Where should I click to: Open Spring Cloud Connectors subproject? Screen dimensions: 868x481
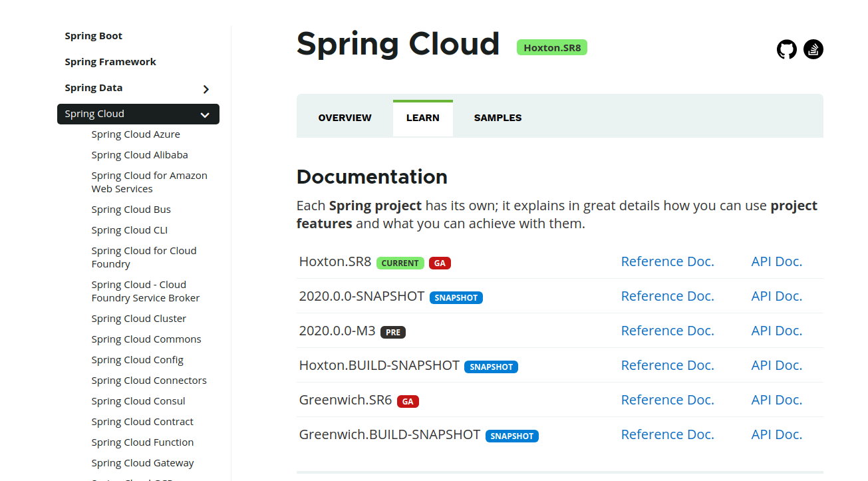149,381
